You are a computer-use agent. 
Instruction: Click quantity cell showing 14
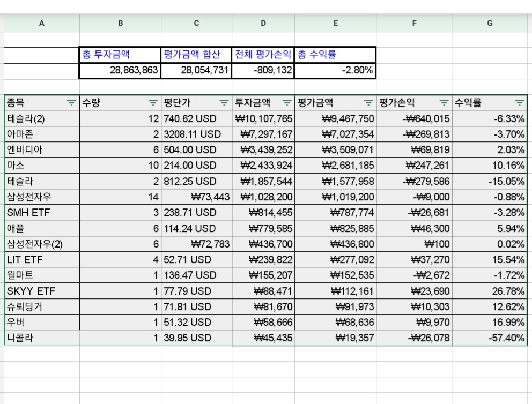[x=121, y=197]
